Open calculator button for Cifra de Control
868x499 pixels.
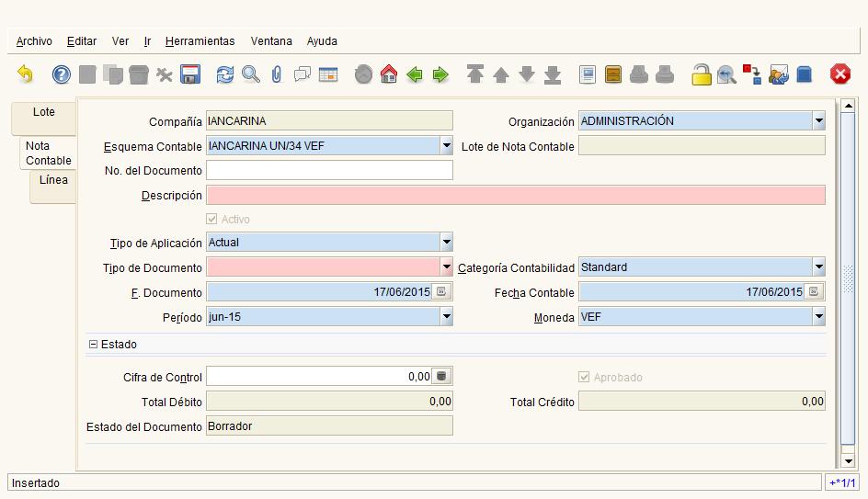[442, 376]
